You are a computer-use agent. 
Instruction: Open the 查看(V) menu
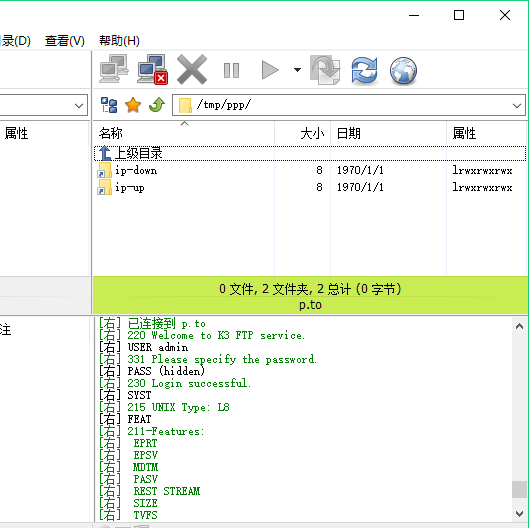(65, 41)
